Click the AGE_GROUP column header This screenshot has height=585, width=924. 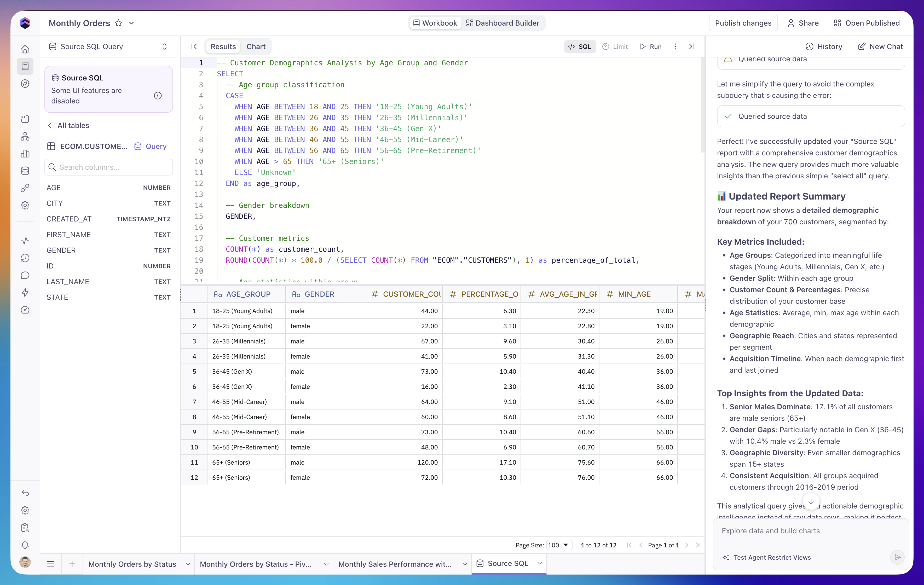pos(246,294)
